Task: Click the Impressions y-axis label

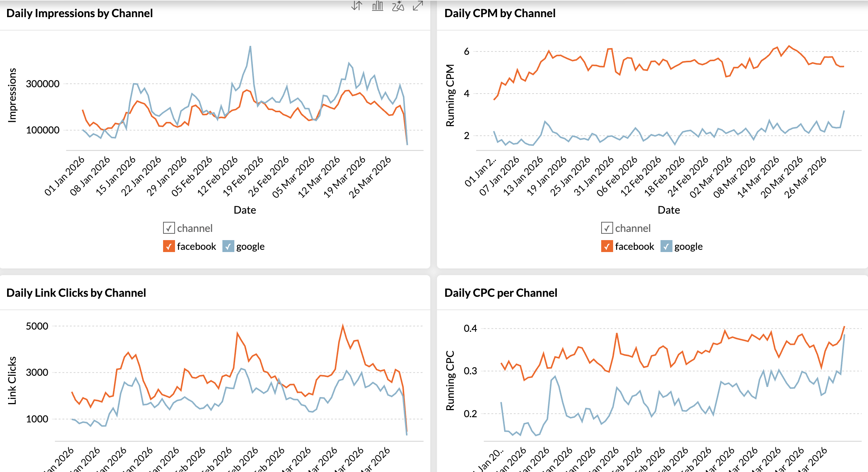Action: click(12, 95)
